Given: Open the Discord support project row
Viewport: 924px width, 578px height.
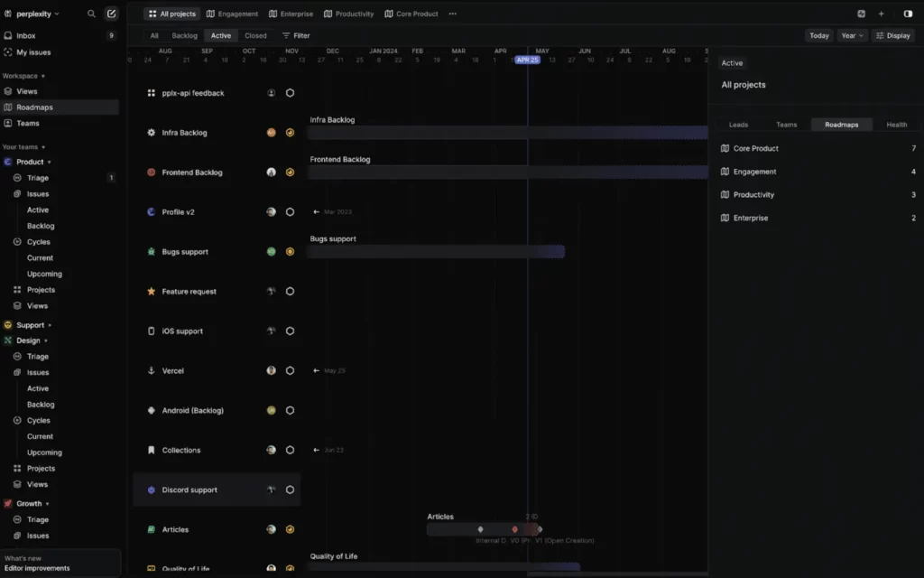Looking at the screenshot, I should [x=217, y=490].
